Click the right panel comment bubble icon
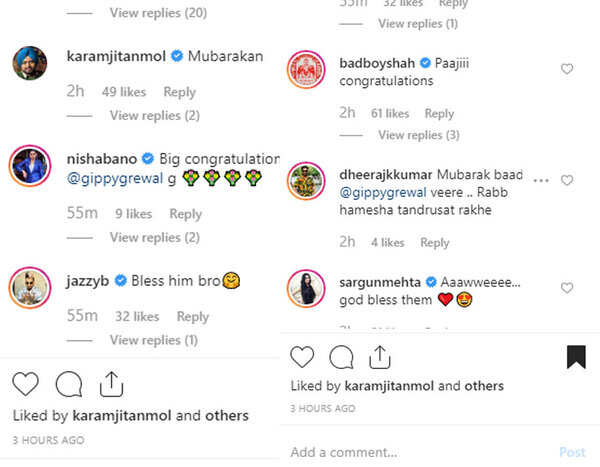Screen dimensions: 600x467 click(x=341, y=356)
